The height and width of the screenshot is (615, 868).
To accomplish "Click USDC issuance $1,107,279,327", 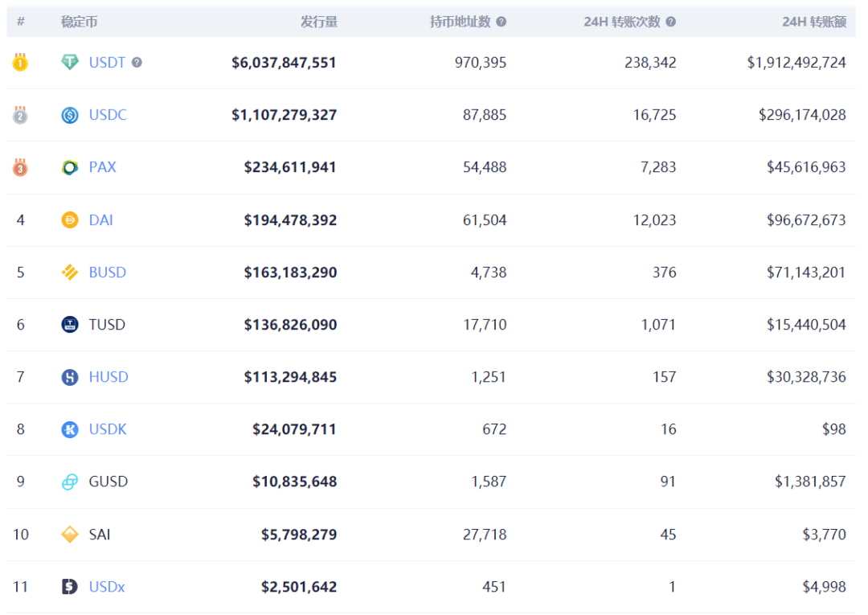I will [x=284, y=115].
